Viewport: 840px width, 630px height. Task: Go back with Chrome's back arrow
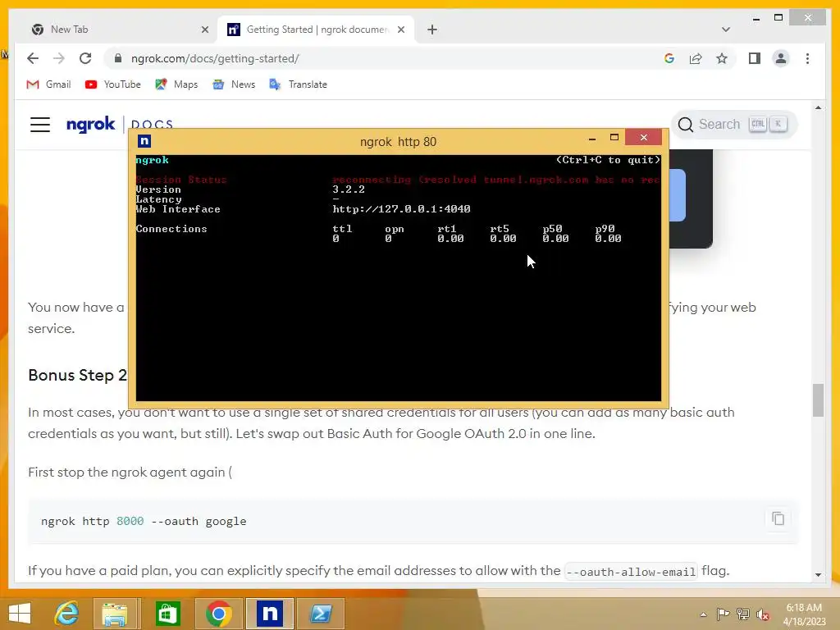coord(33,58)
